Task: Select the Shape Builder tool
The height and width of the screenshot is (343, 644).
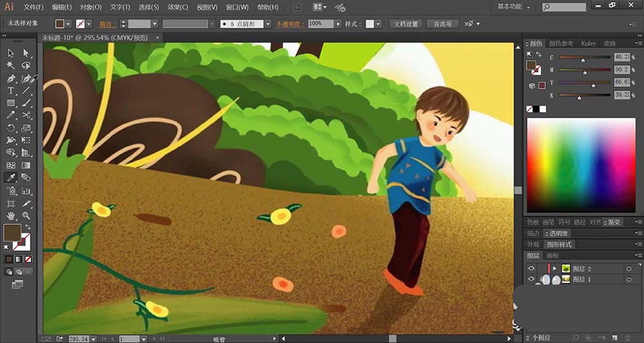Action: tap(11, 153)
